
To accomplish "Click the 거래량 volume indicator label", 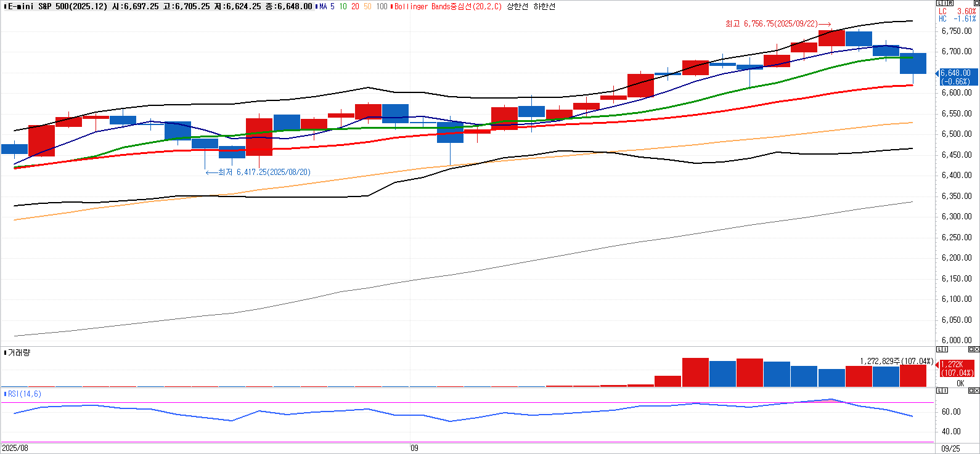I will point(18,352).
